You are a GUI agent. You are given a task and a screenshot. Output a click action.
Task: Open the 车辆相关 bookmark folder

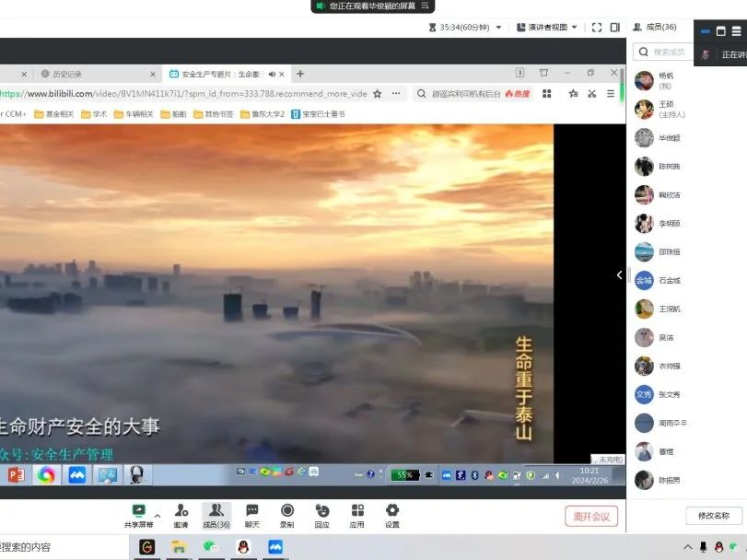[134, 114]
